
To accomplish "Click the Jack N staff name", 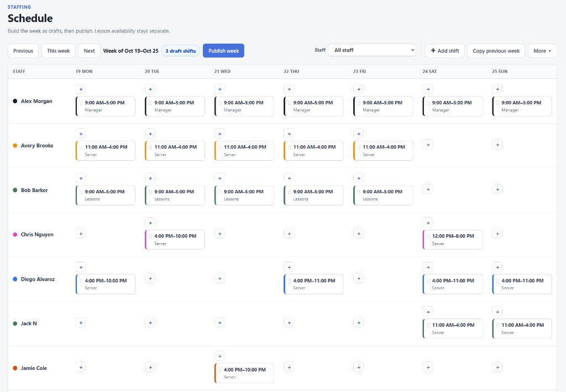I will coord(29,324).
